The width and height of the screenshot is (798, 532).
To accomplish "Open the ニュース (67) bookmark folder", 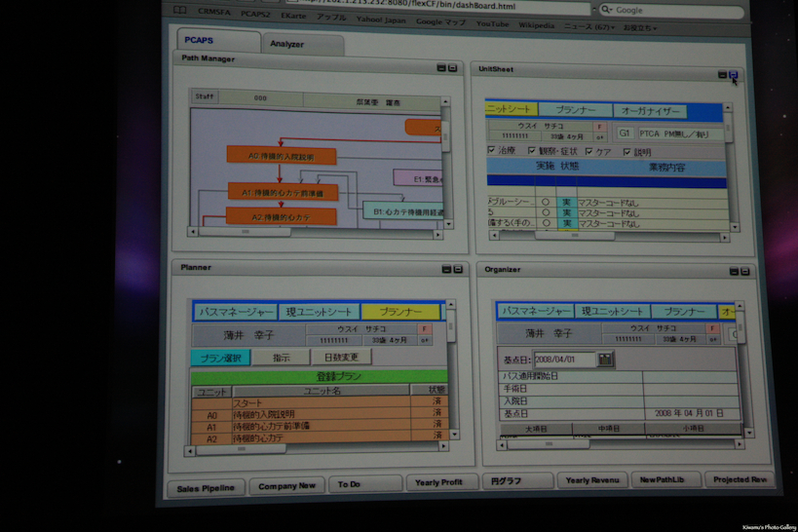I will tap(589, 27).
